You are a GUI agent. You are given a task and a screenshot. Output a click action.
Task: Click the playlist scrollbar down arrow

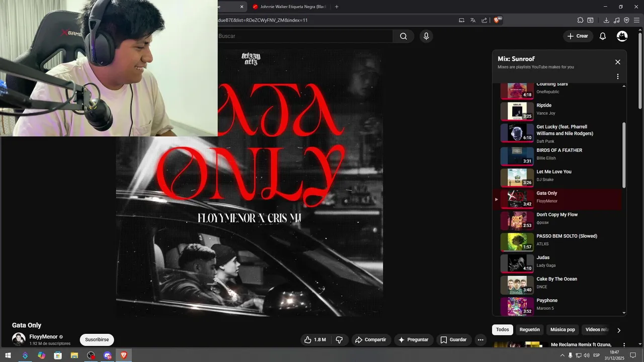[624, 313]
